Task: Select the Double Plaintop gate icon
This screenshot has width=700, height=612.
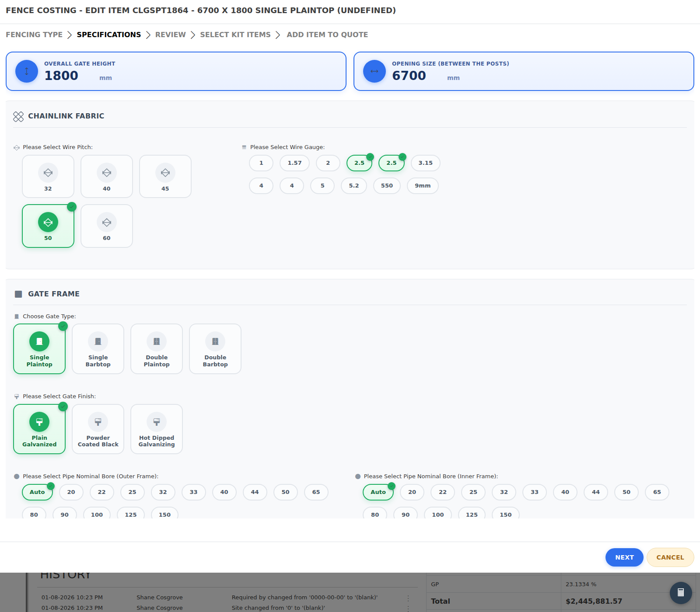Action: [x=157, y=341]
